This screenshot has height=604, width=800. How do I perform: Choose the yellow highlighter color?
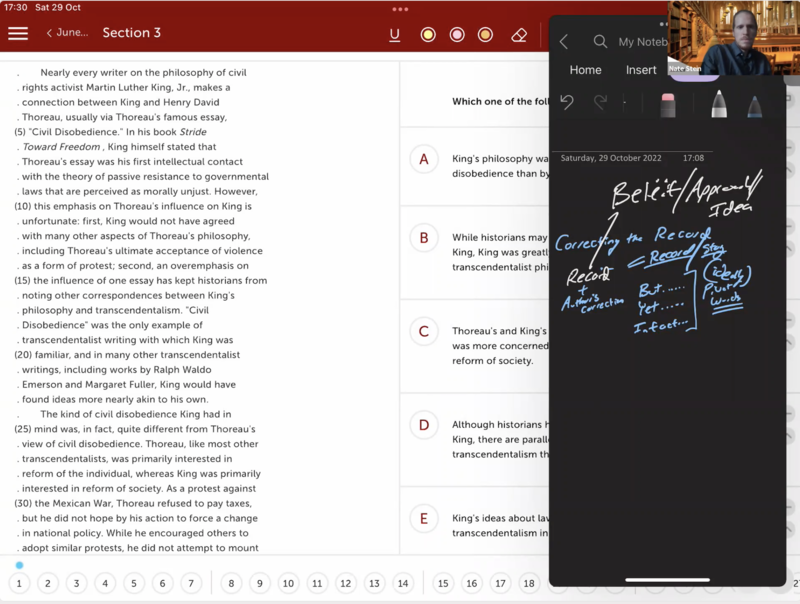pos(428,35)
